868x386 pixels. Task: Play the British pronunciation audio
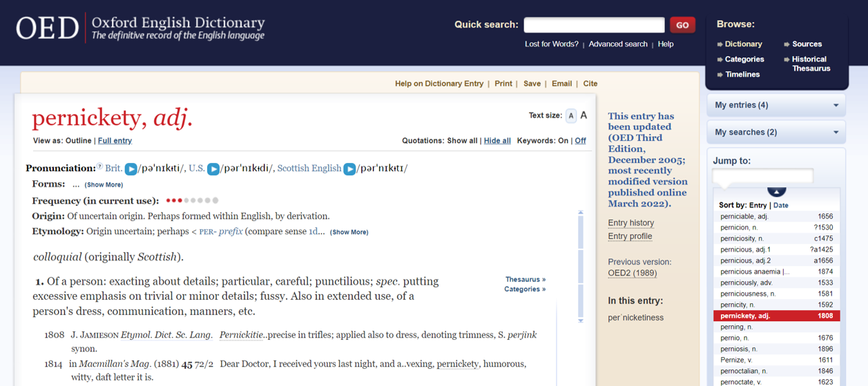click(131, 169)
